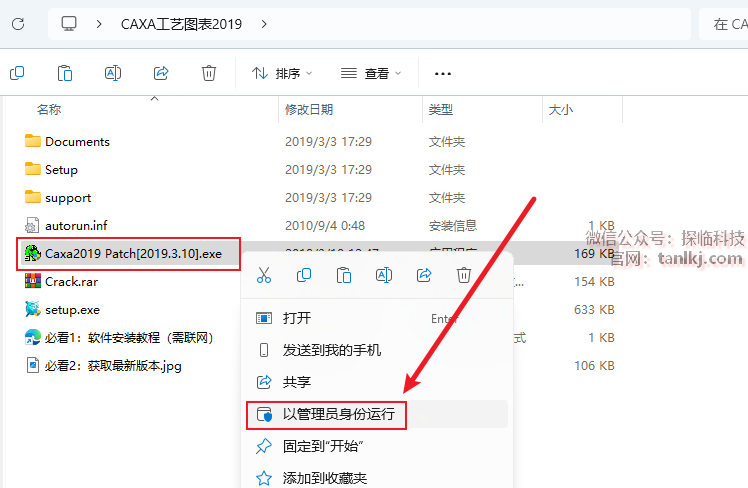Click the 154 KB size of Crack.rar
Viewport: 748px width, 488px height.
point(594,282)
